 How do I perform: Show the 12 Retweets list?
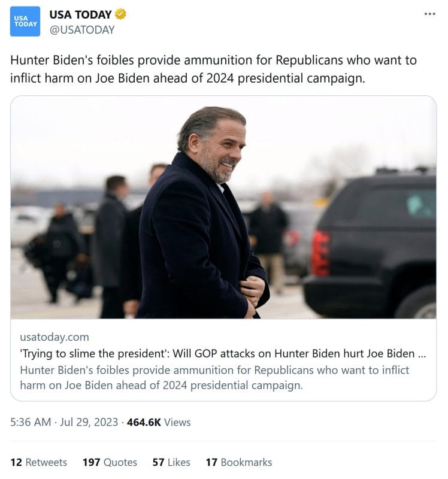coord(39,462)
